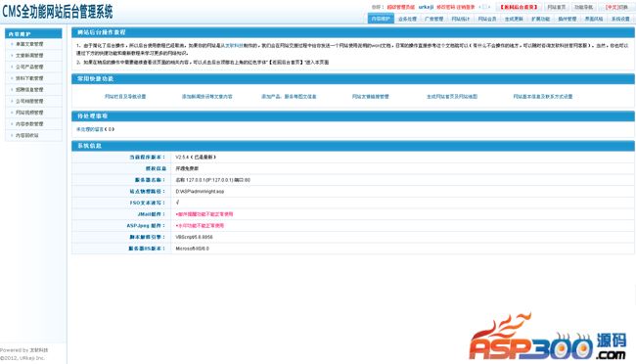Select the 广告管理 tab
The image size is (636, 364).
433,19
